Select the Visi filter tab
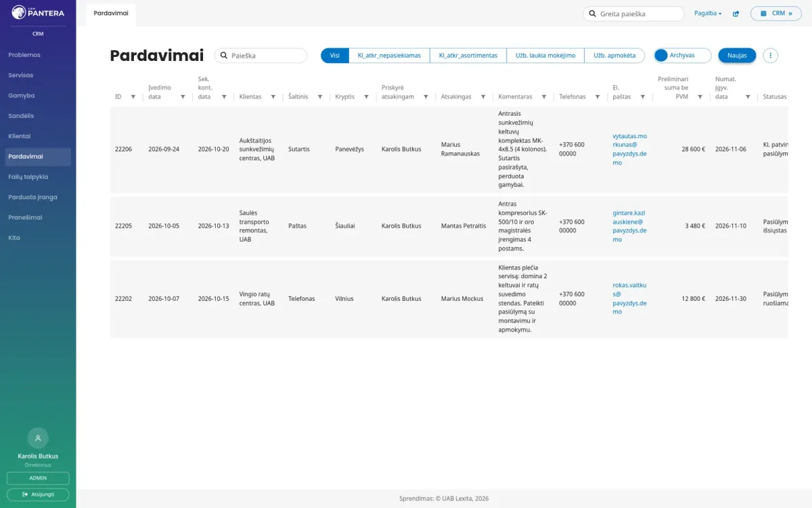The image size is (812, 508). click(x=335, y=56)
